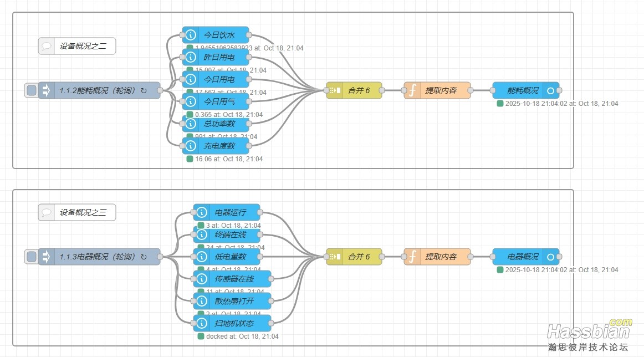This screenshot has width=644, height=357.
Task: Click the info icon on 今日饮水 node
Action: 191,35
